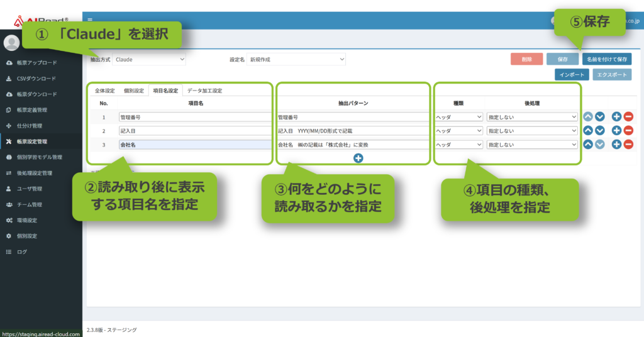Click the red minus icon on row 2

click(628, 130)
